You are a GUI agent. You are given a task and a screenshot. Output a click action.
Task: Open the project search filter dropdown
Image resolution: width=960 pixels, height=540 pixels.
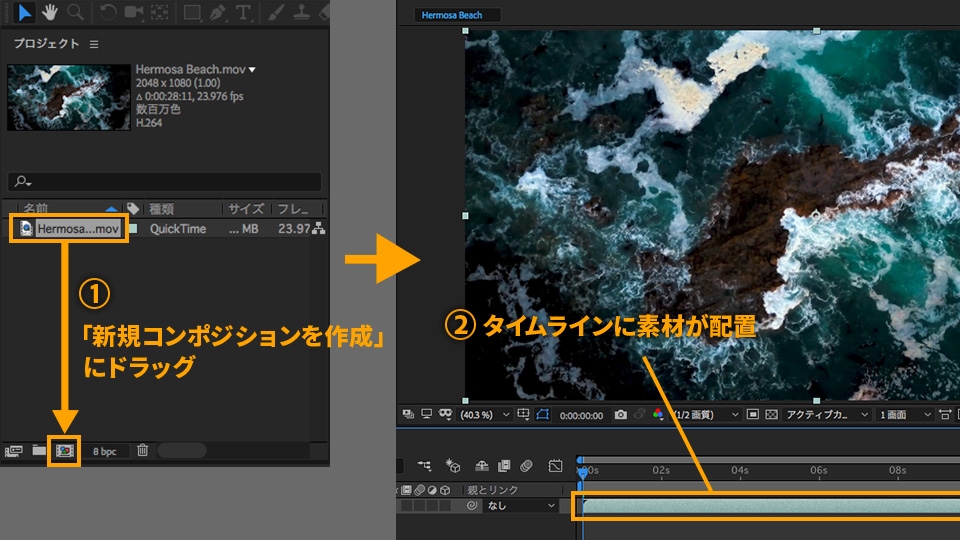click(x=23, y=181)
